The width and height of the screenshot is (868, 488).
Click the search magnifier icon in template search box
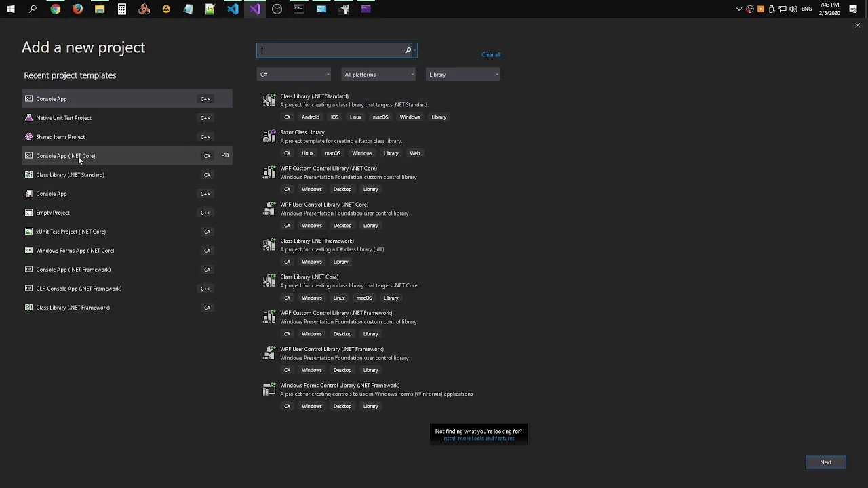[408, 50]
